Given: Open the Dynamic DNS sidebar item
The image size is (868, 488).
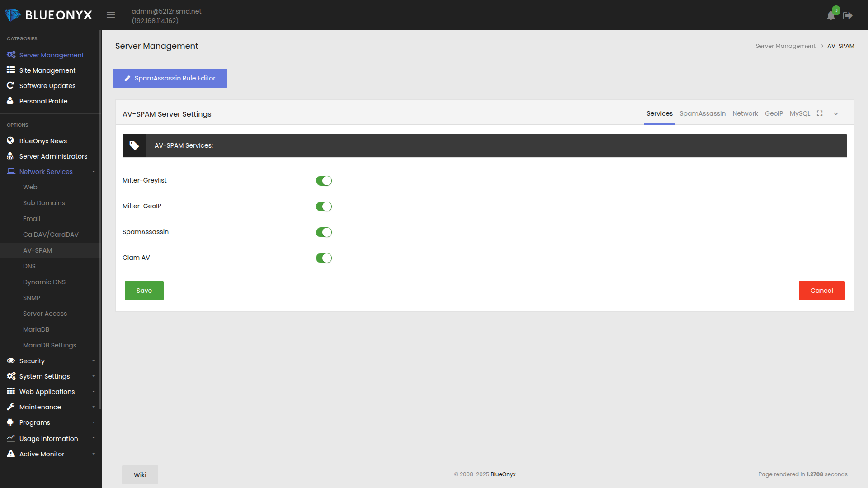Looking at the screenshot, I should [44, 282].
